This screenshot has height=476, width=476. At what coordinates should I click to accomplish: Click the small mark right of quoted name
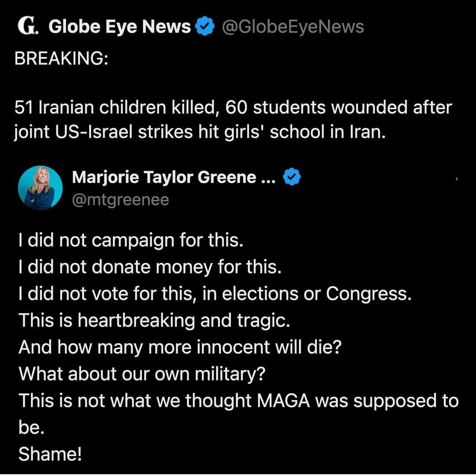pyautogui.click(x=456, y=179)
